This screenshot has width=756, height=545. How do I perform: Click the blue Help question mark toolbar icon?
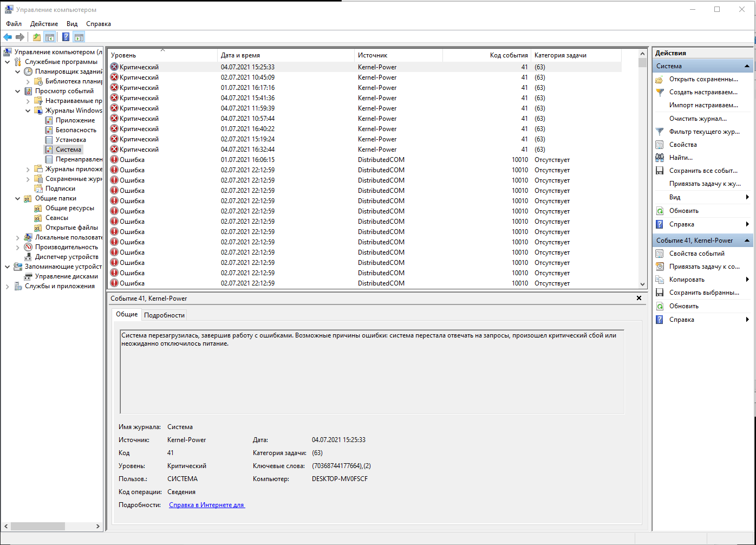pyautogui.click(x=66, y=37)
